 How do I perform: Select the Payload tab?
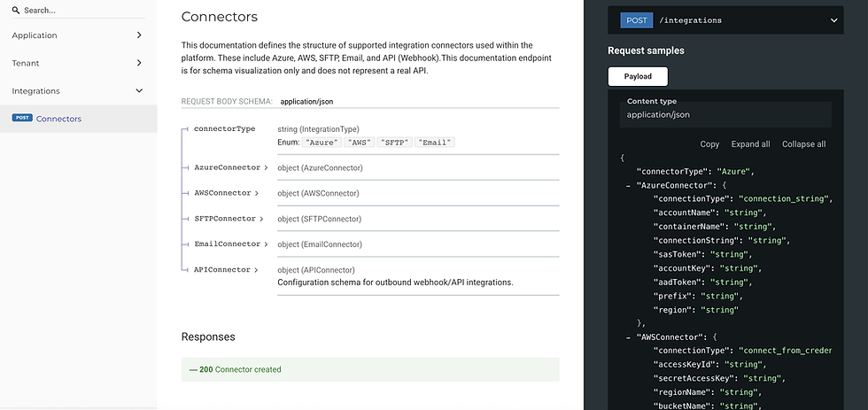(638, 76)
